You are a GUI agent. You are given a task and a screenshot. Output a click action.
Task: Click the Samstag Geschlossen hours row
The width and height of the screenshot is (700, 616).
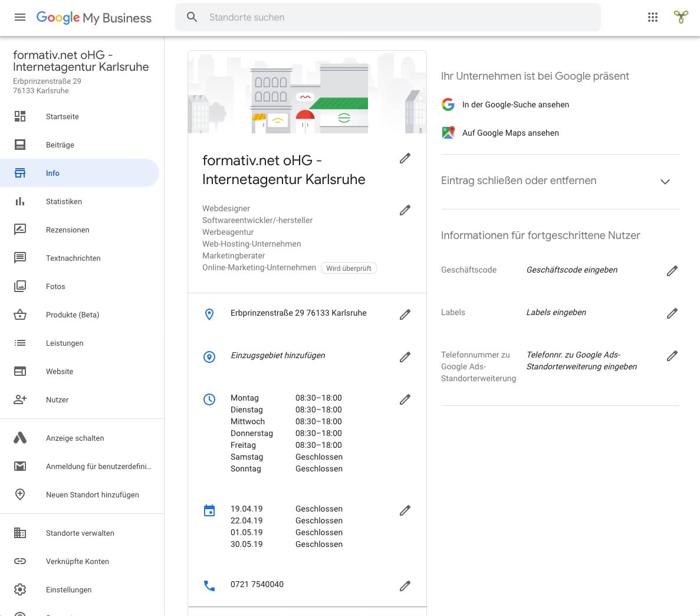[287, 457]
